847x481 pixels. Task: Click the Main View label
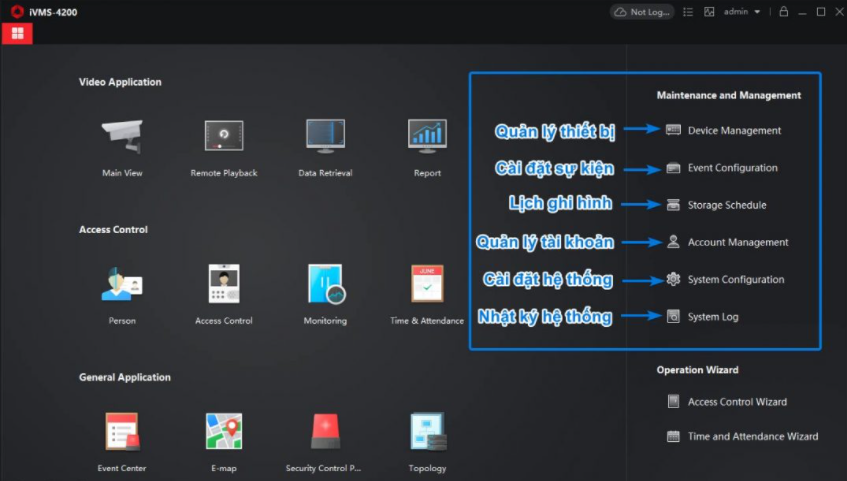[x=122, y=173]
